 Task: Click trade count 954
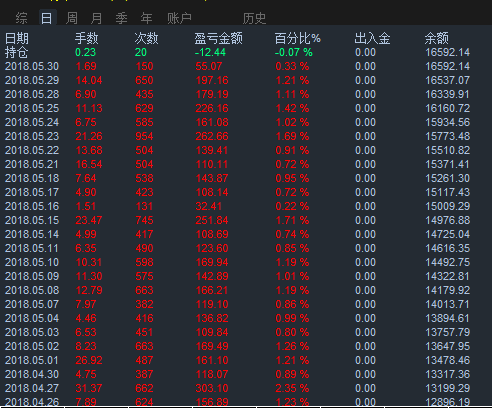click(x=144, y=136)
